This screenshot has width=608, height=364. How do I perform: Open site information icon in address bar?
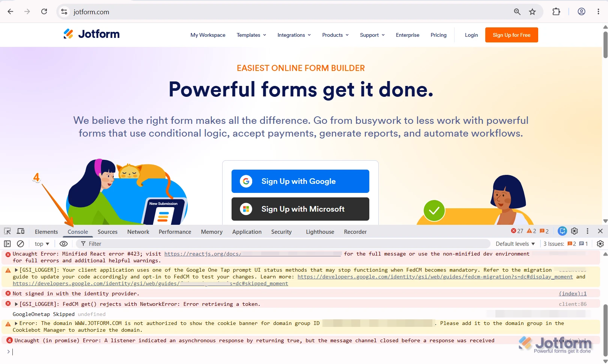pos(65,12)
